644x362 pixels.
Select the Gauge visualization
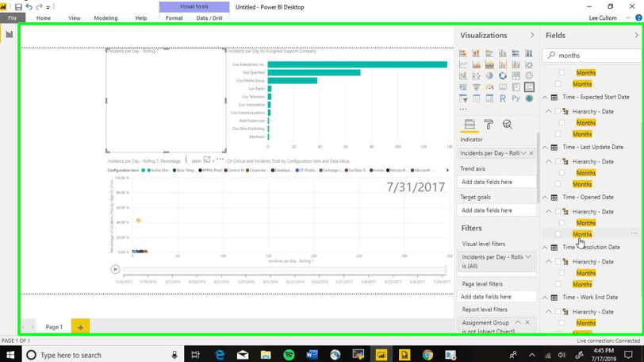pyautogui.click(x=489, y=87)
